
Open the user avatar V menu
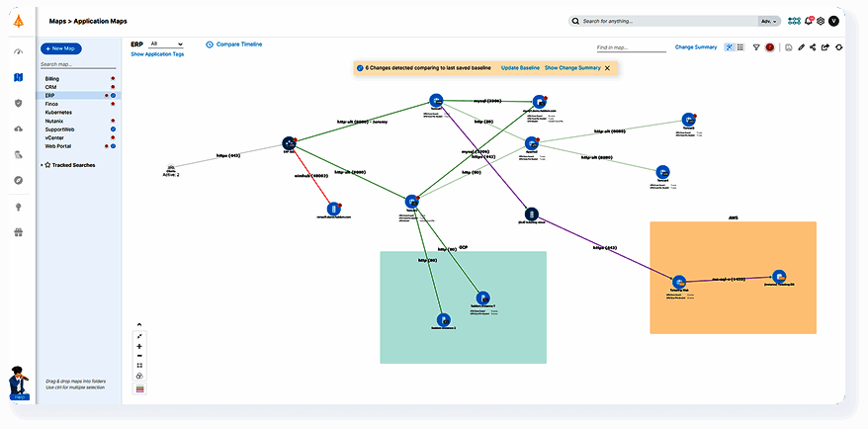(833, 21)
